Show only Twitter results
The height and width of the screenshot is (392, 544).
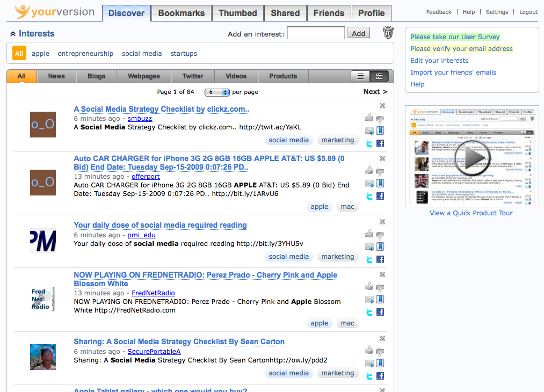point(193,76)
